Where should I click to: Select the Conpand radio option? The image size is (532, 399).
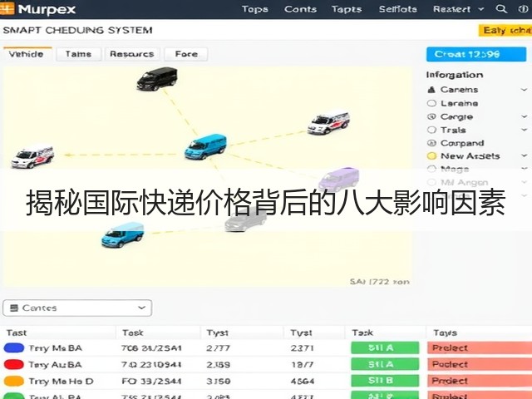coord(431,143)
